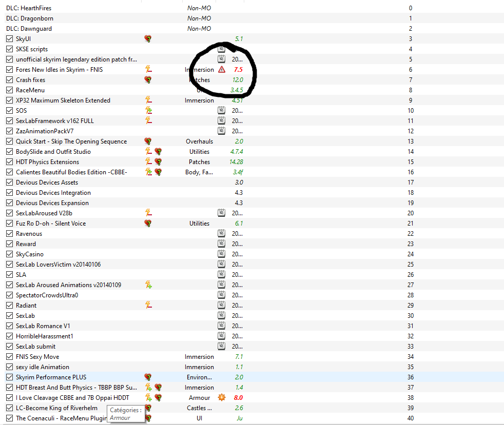
Task: Click the calendar icon on ZazAnimationPackV7 row
Action: click(x=222, y=131)
